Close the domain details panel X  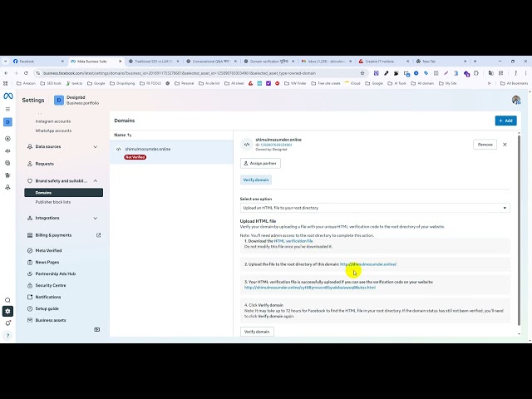point(505,145)
